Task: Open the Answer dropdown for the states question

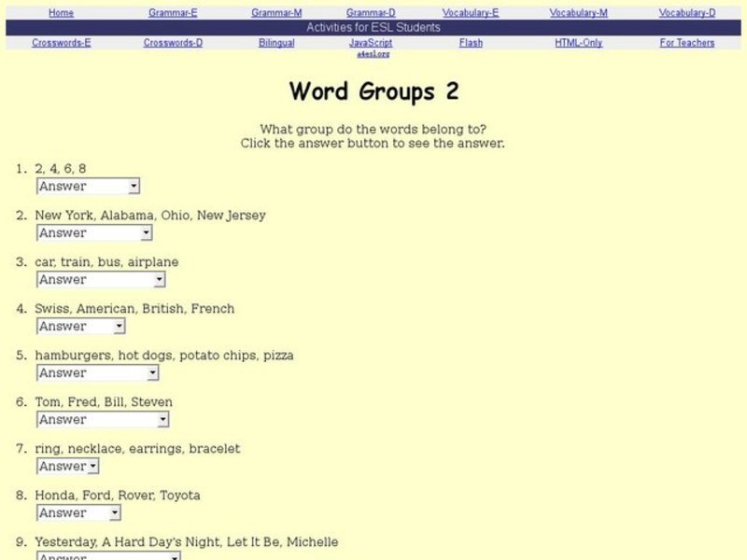Action: (x=93, y=232)
